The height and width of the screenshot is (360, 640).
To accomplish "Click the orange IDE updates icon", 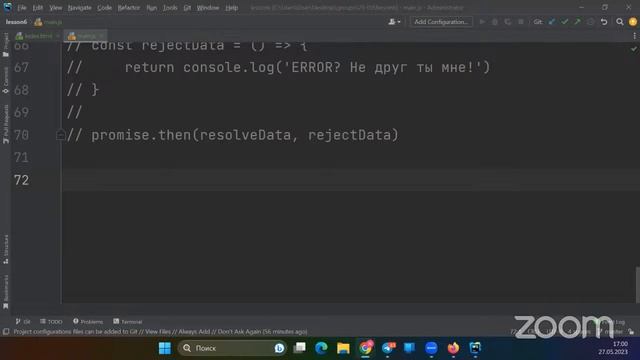I will pyautogui.click(x=633, y=22).
